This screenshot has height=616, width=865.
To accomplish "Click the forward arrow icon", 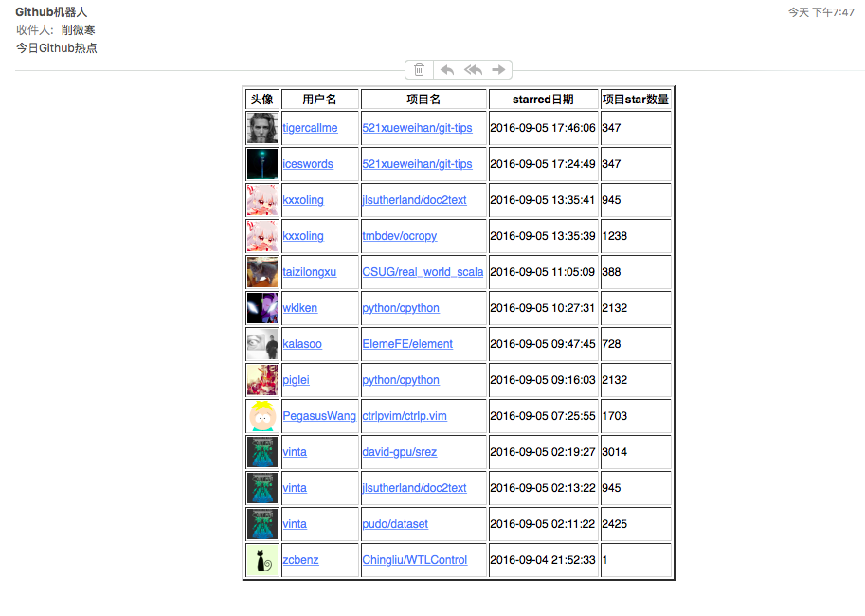I will point(498,69).
